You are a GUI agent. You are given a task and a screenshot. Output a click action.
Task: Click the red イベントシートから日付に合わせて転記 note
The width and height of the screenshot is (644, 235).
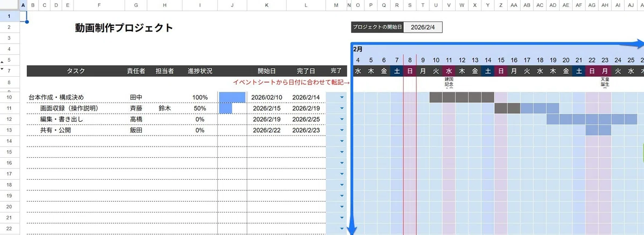[291, 83]
